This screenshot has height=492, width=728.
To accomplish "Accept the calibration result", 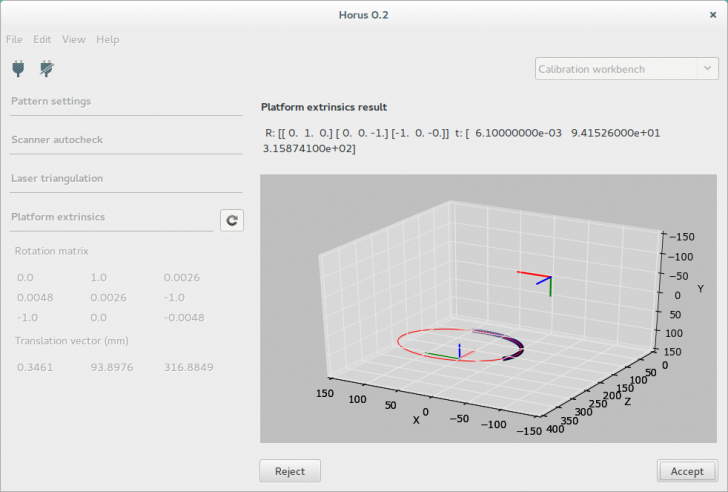I will pos(687,471).
